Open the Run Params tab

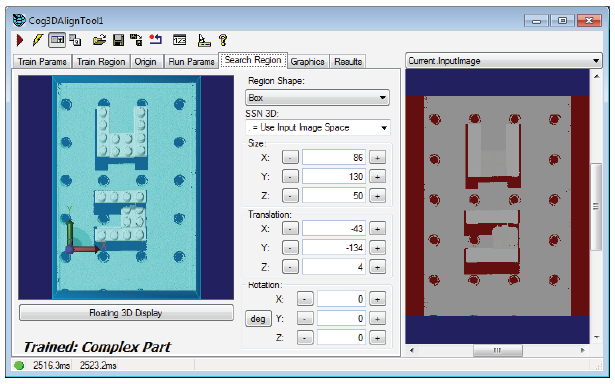click(191, 62)
